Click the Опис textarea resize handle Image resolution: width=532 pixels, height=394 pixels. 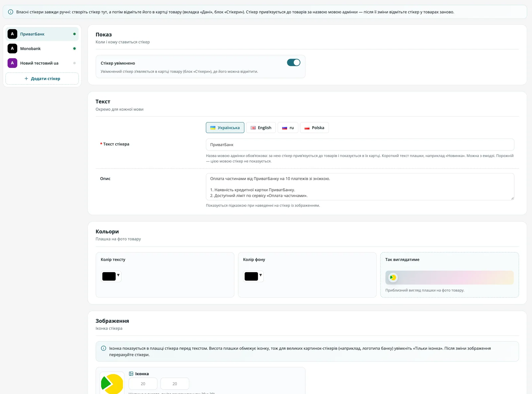(x=512, y=198)
